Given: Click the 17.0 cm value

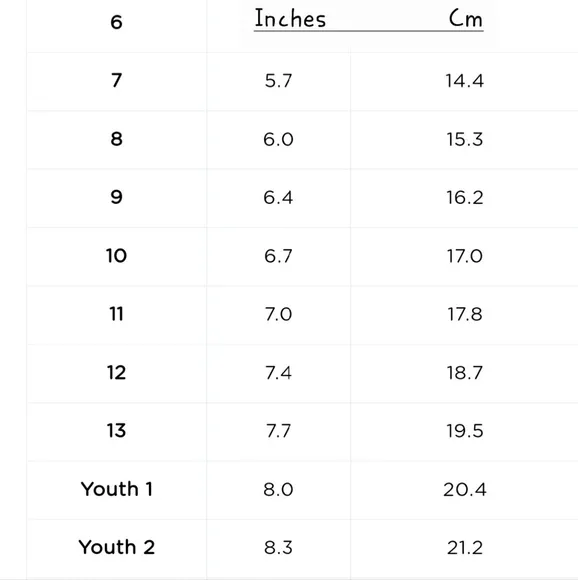Looking at the screenshot, I should point(464,256).
